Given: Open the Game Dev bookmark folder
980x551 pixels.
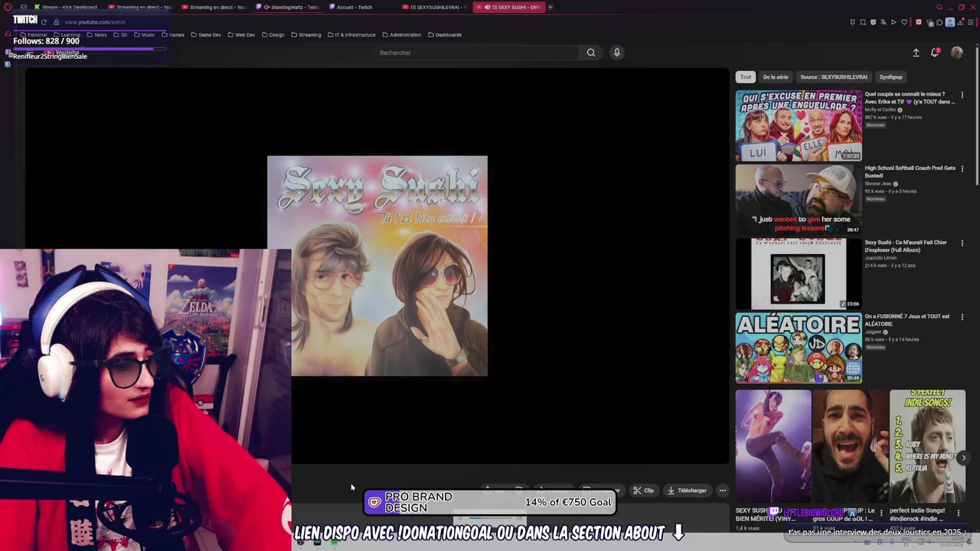Looking at the screenshot, I should pyautogui.click(x=206, y=34).
